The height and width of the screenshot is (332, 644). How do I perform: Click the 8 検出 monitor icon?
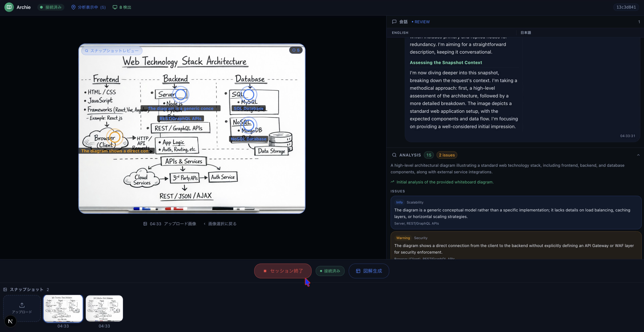pos(115,7)
